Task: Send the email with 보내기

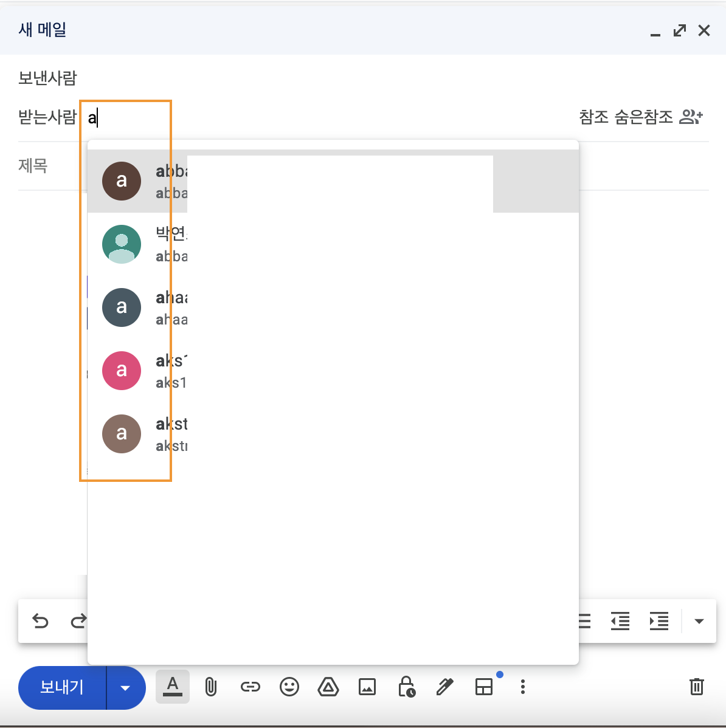Action: 62,687
